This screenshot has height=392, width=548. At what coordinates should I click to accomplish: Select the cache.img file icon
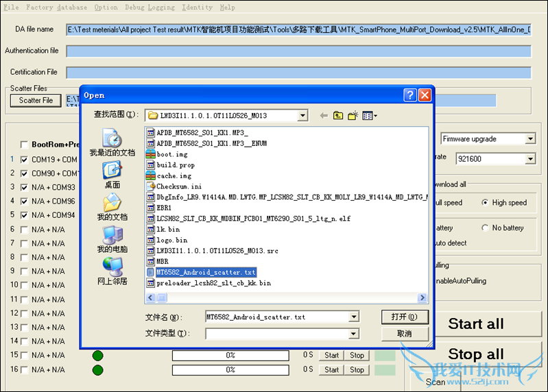click(x=151, y=175)
